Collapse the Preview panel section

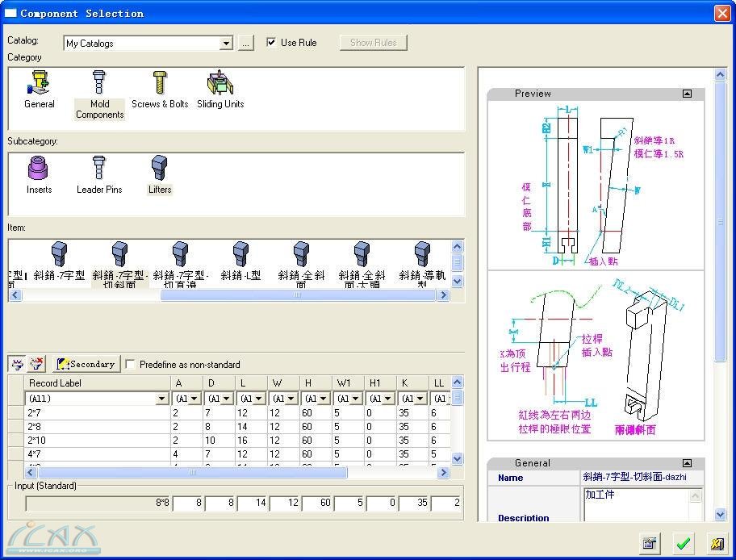[687, 94]
